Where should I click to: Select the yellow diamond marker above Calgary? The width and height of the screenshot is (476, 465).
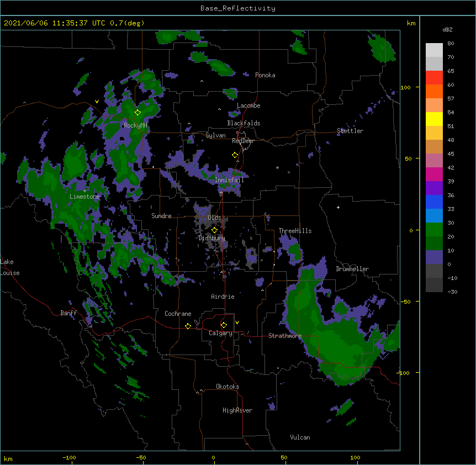(224, 325)
